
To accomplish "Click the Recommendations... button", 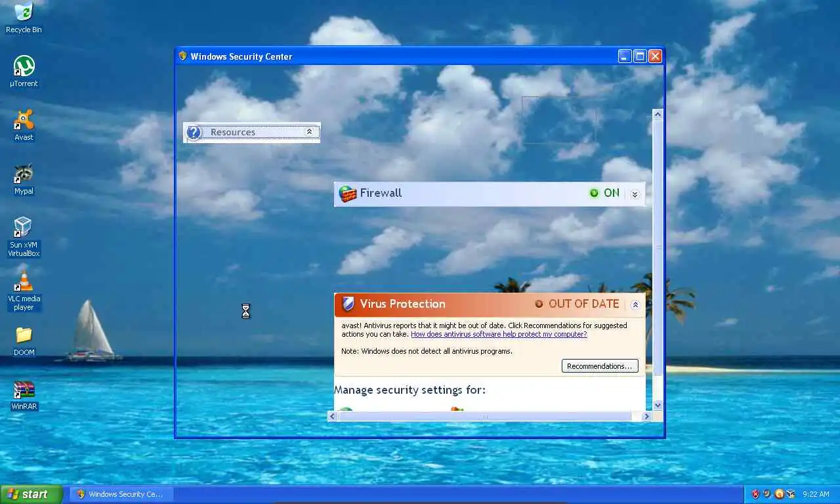I will tap(600, 366).
